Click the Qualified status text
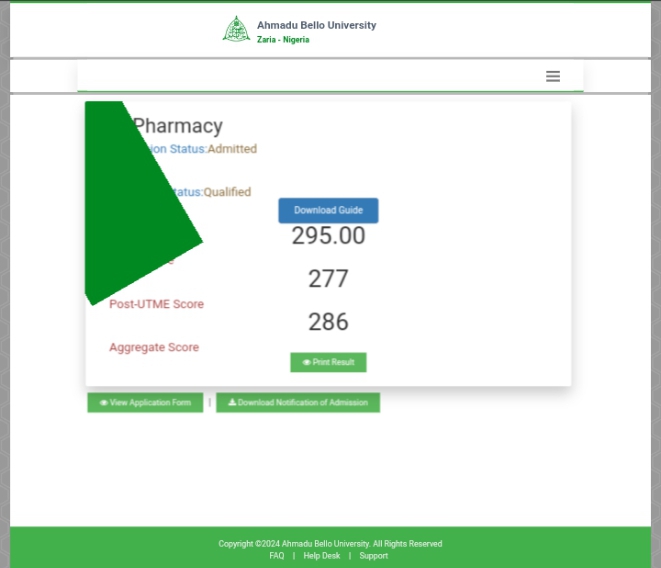The width and height of the screenshot is (661, 568). pos(227,192)
